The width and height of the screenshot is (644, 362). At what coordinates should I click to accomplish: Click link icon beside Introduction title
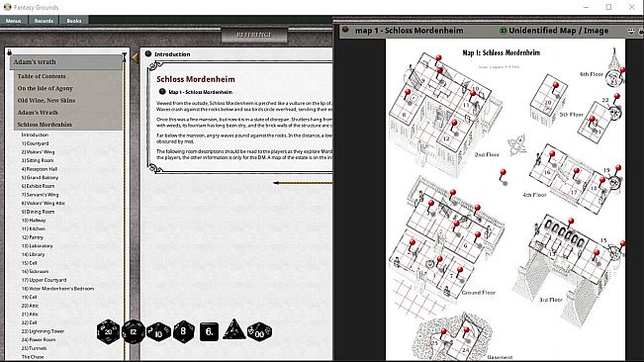(x=148, y=53)
